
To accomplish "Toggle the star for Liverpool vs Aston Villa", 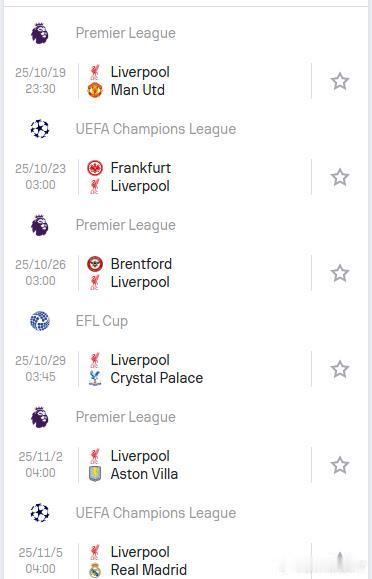I will coord(339,465).
